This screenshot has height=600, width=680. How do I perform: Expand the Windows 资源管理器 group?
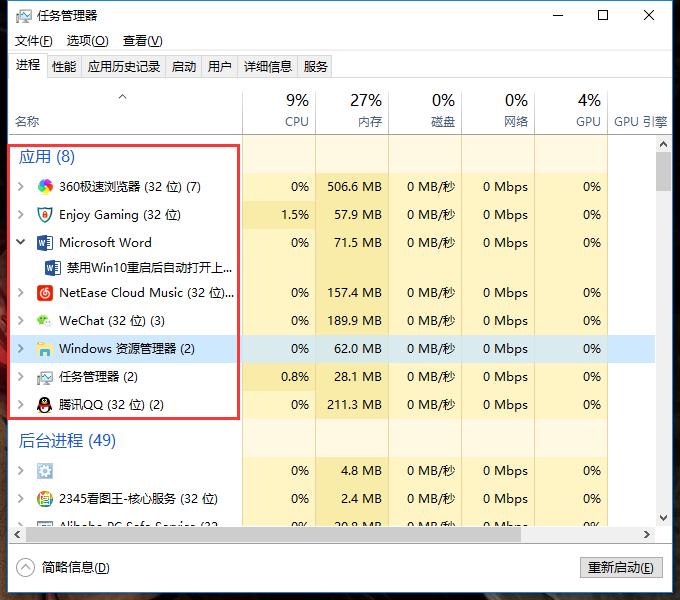20,349
